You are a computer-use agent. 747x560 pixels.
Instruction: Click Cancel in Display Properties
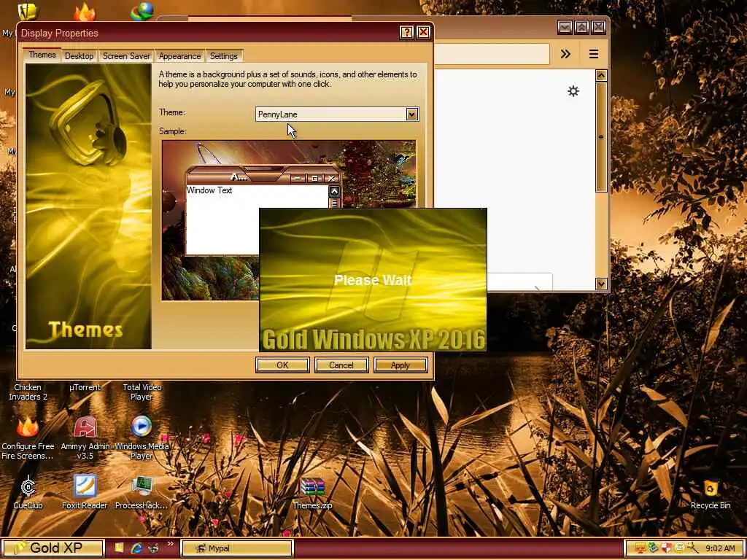[x=341, y=365]
